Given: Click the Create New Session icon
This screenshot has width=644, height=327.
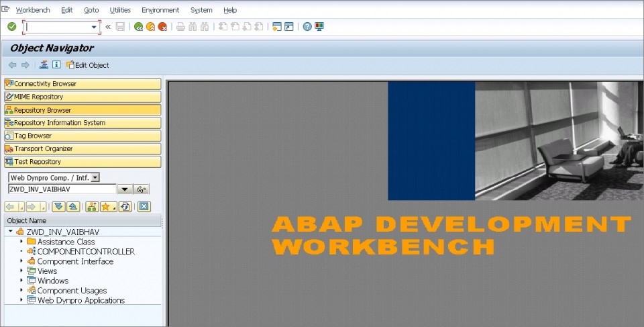Looking at the screenshot, I should 277,27.
